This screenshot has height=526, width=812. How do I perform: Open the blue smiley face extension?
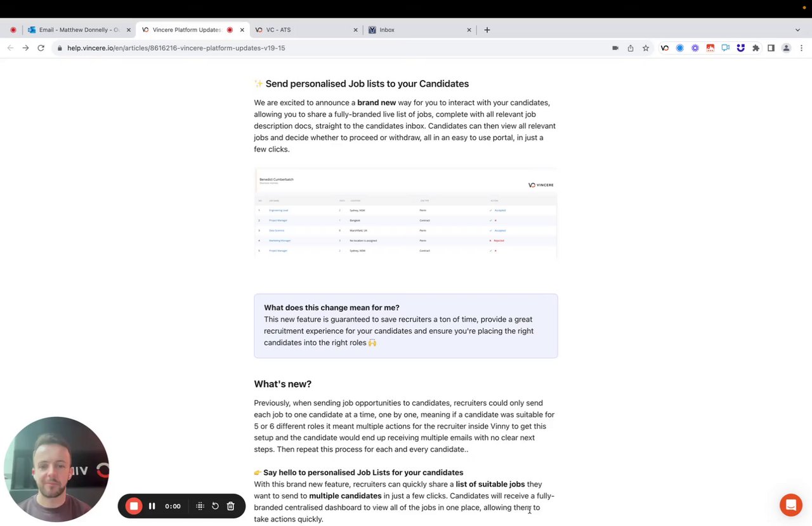coord(740,48)
